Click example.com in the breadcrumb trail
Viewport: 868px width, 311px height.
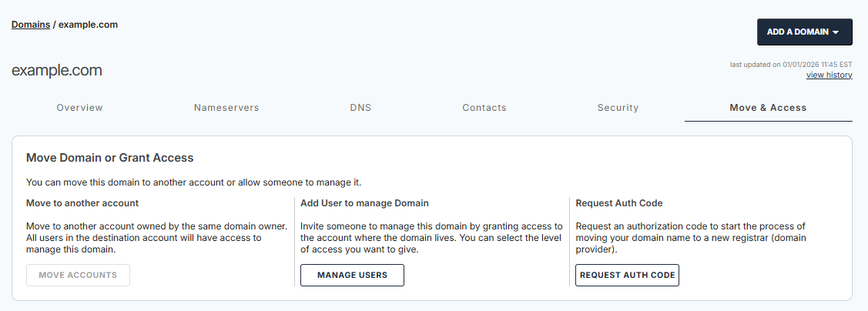[x=88, y=25]
